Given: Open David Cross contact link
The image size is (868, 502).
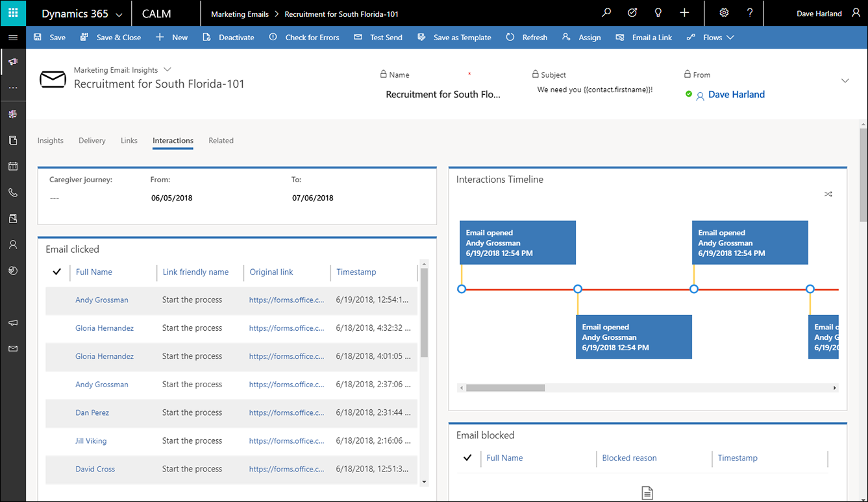Looking at the screenshot, I should tap(95, 469).
